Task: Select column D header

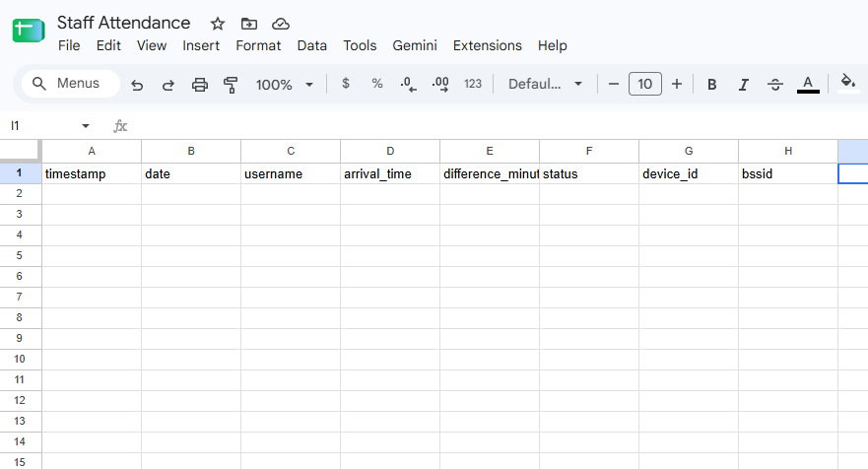Action: click(x=390, y=151)
